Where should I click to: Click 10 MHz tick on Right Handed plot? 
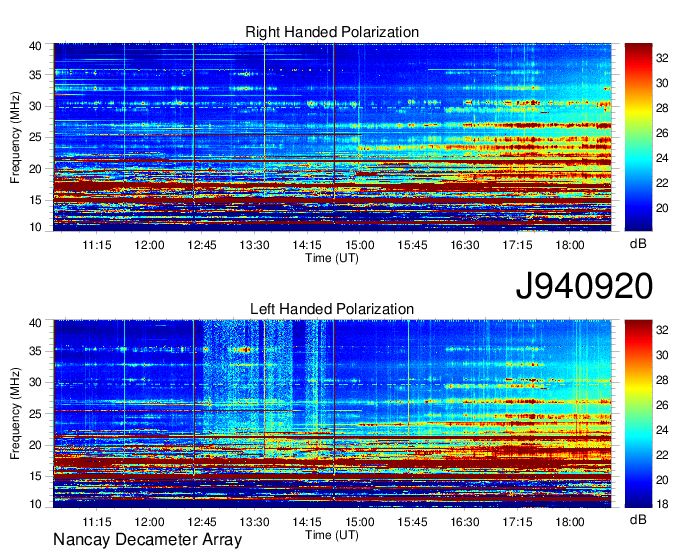pos(35,227)
